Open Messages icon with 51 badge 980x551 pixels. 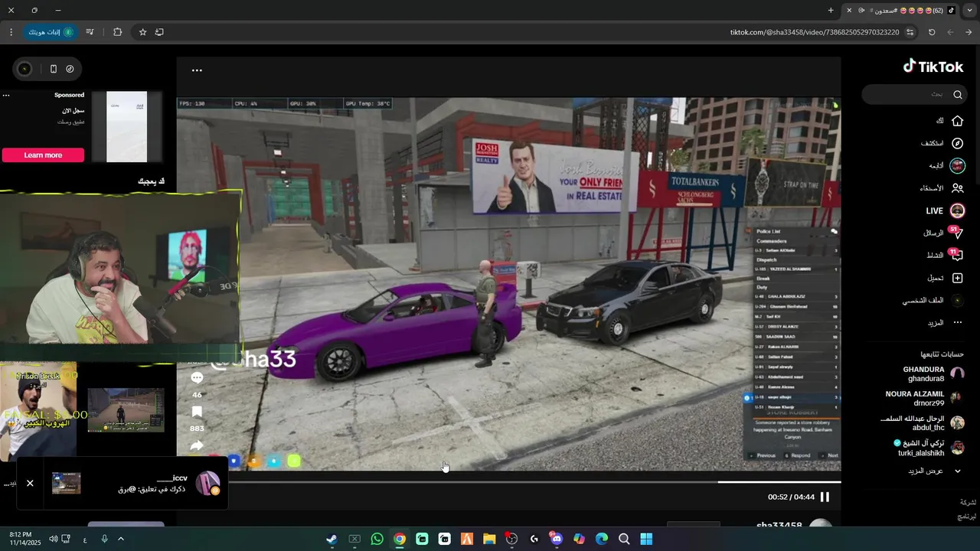[x=956, y=233]
